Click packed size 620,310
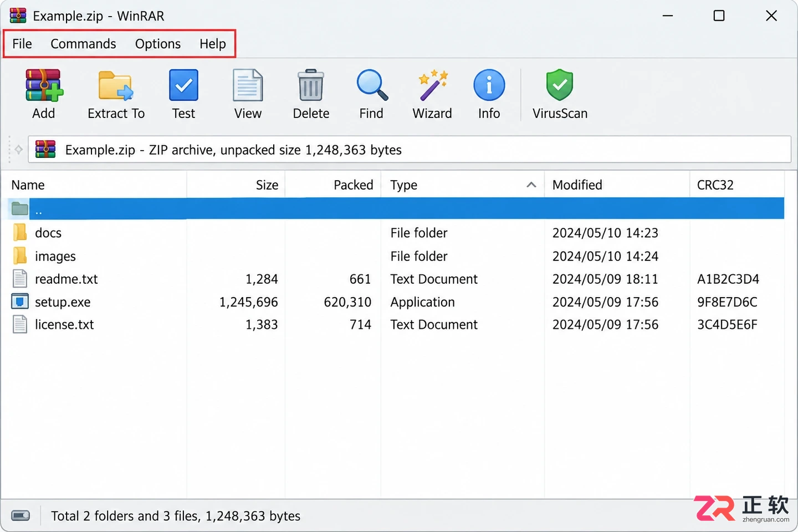 (347, 302)
